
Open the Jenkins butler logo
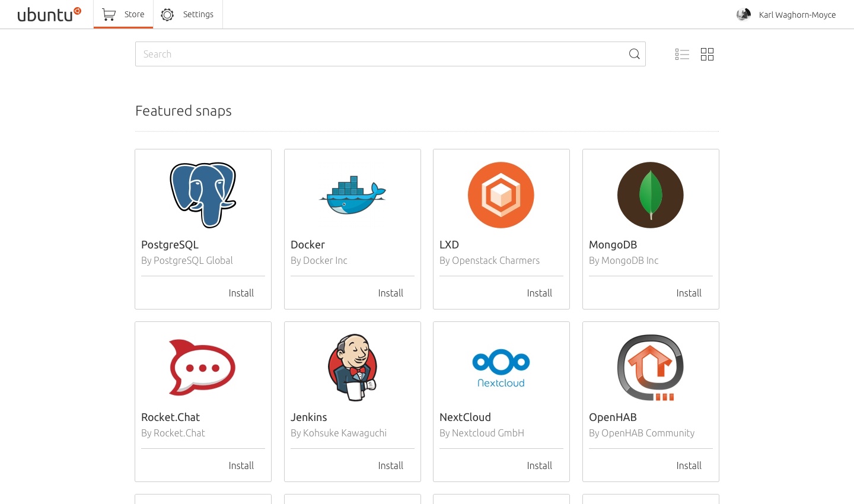tap(352, 367)
